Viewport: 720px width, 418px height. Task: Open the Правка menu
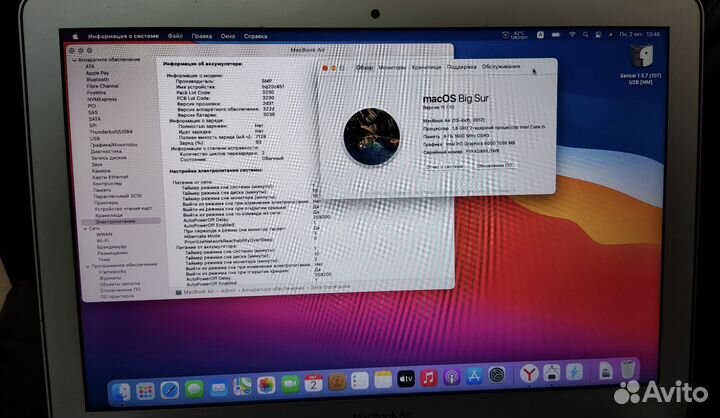(x=202, y=36)
